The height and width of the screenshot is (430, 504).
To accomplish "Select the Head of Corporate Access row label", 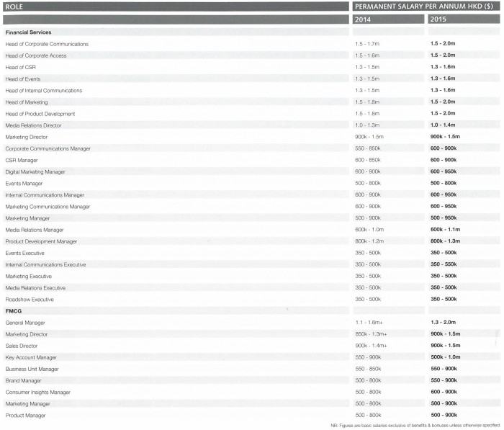I will click(x=36, y=55).
